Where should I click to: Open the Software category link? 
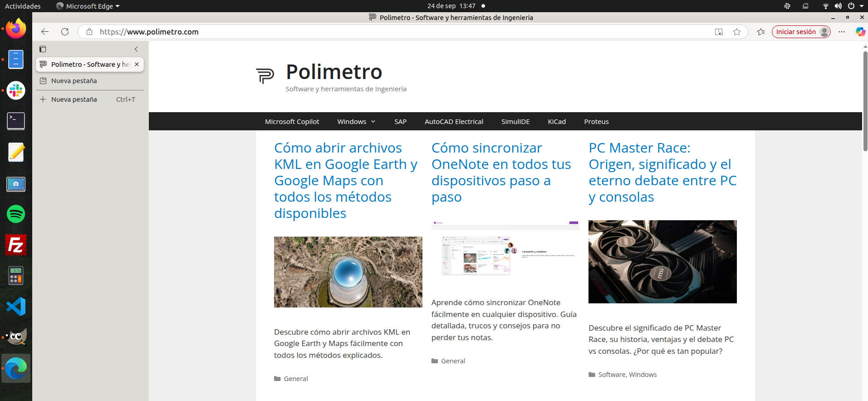tap(612, 375)
